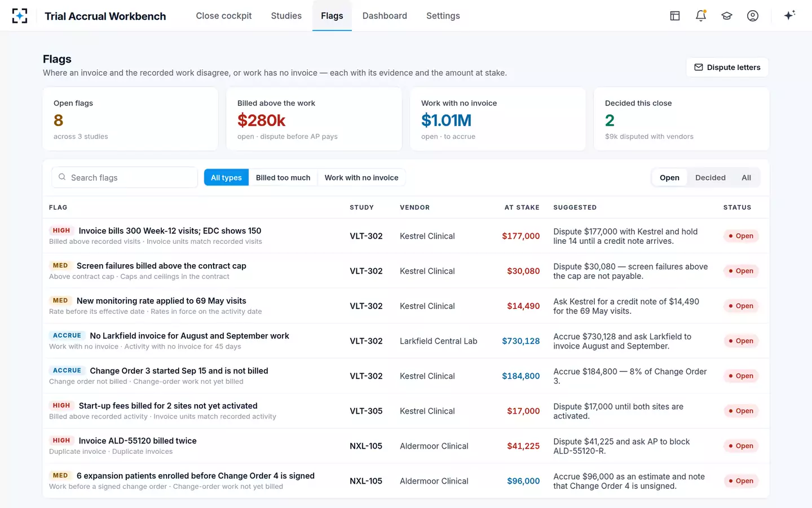Screen dimensions: 812x508
Task: Switch to the Studies tab
Action: [x=286, y=16]
